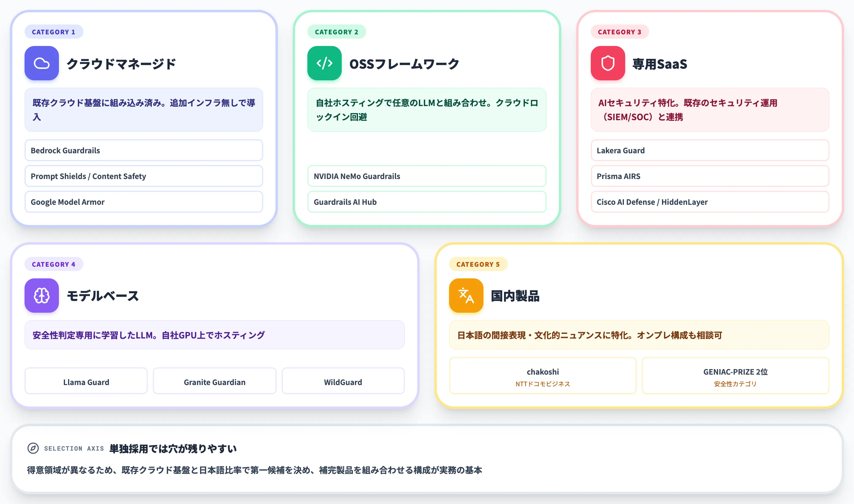This screenshot has height=504, width=854.
Task: Select the CATEGORY 5 badge
Action: coord(478,264)
